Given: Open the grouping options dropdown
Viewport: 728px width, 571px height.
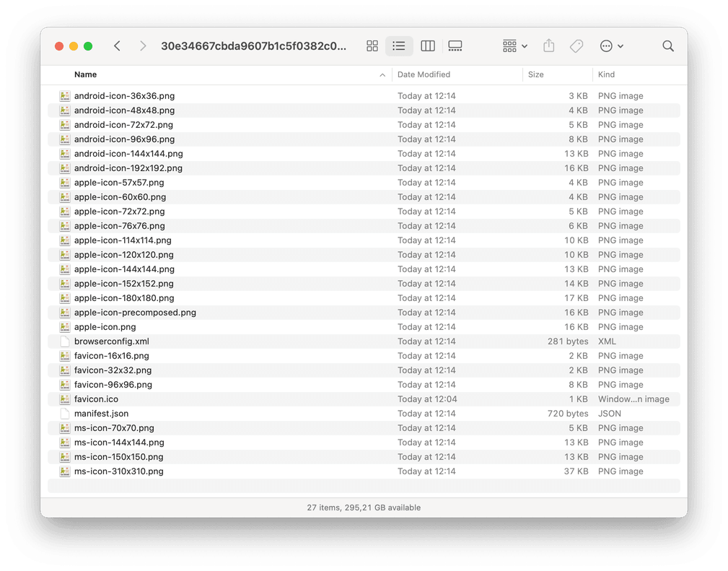Looking at the screenshot, I should (514, 45).
